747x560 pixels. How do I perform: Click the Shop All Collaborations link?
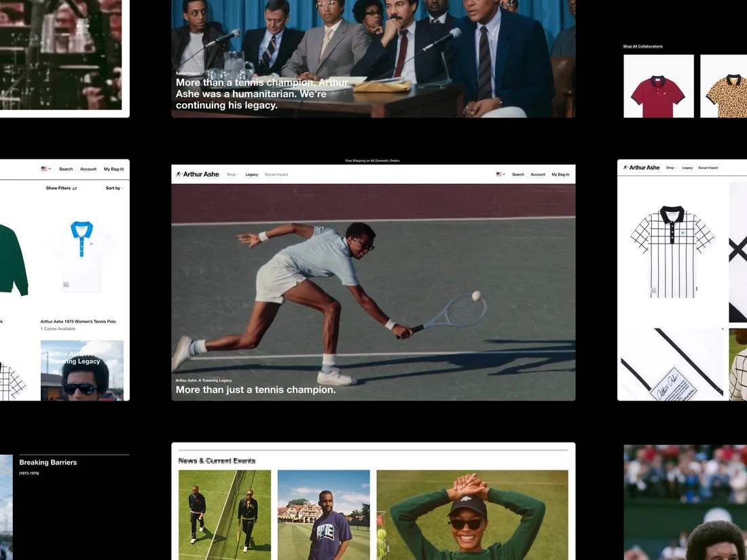point(642,46)
